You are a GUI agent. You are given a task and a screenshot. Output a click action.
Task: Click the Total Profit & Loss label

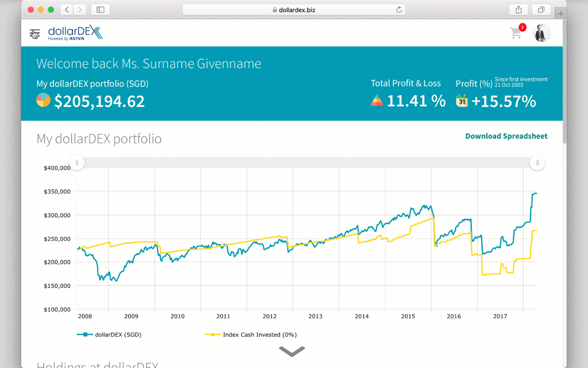(x=406, y=83)
